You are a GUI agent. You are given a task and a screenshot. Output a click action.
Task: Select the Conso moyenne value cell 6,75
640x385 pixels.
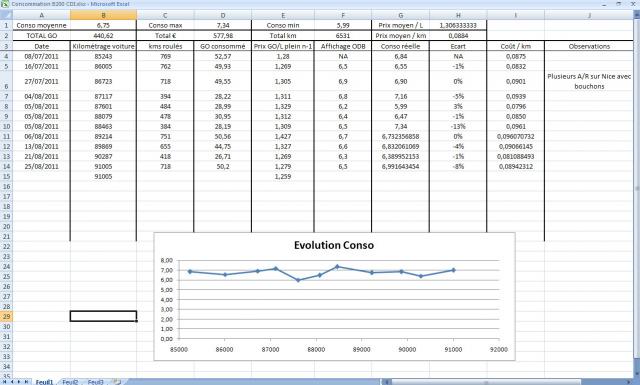coord(103,25)
